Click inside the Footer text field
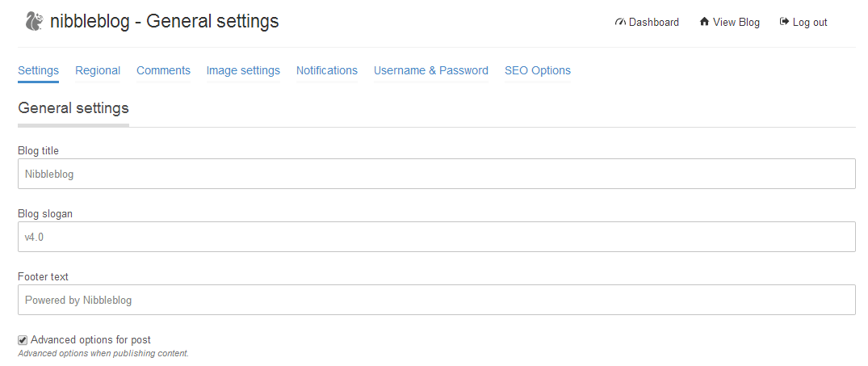Screen dimensions: 868x366 (x=436, y=300)
